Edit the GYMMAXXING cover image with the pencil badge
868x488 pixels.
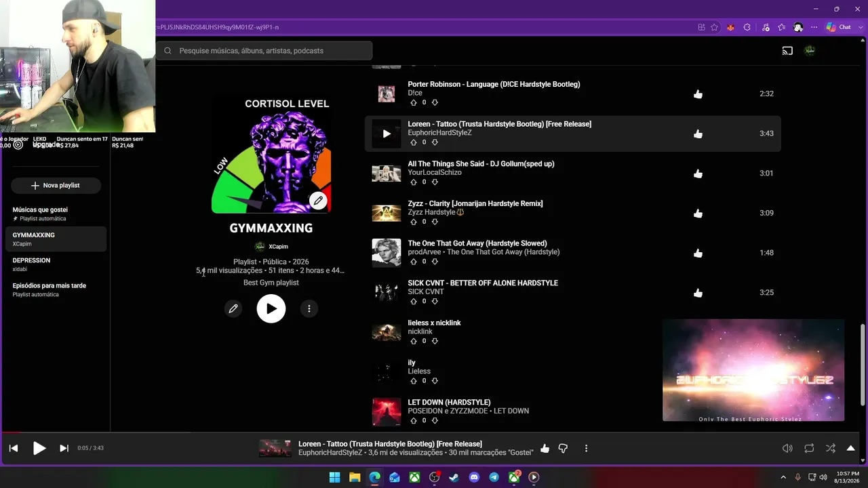(x=318, y=201)
